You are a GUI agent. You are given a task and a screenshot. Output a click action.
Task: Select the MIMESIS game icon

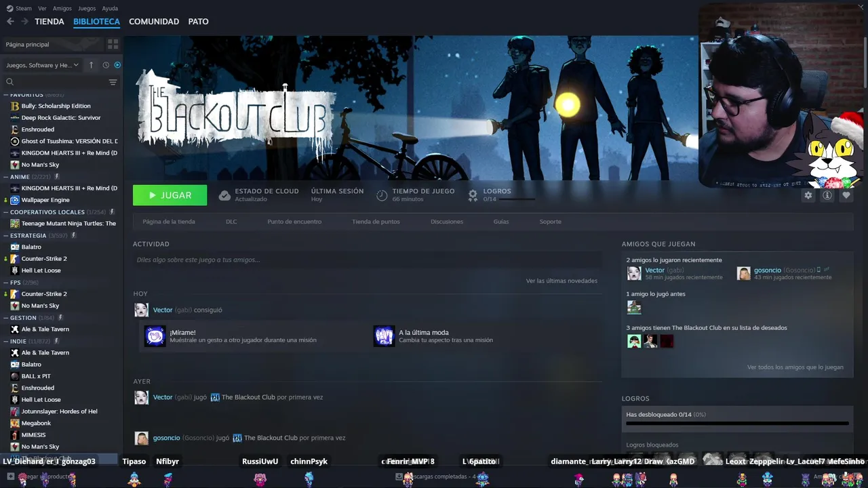pyautogui.click(x=15, y=435)
